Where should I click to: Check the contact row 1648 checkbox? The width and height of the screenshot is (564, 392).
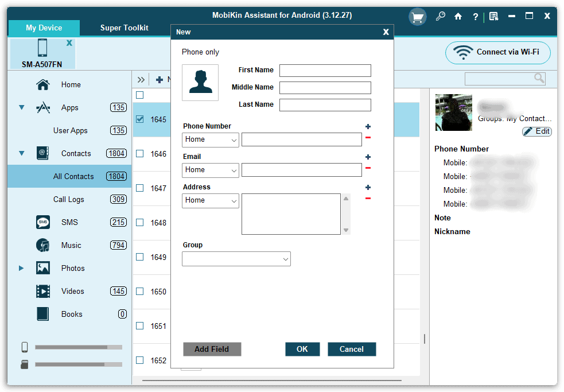click(140, 223)
